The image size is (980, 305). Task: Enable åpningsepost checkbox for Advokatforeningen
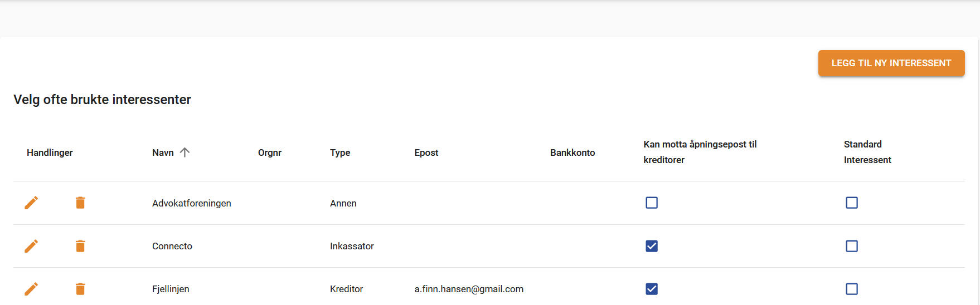click(x=652, y=203)
